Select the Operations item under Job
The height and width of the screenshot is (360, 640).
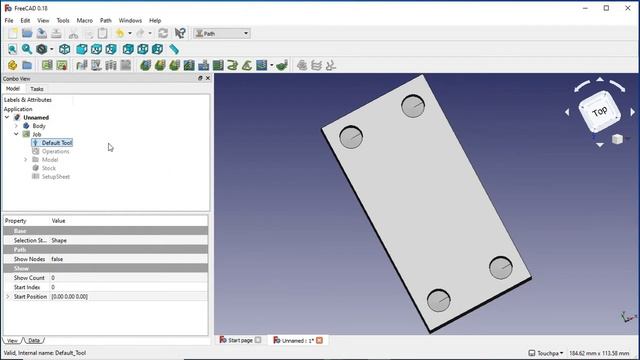pyautogui.click(x=56, y=151)
